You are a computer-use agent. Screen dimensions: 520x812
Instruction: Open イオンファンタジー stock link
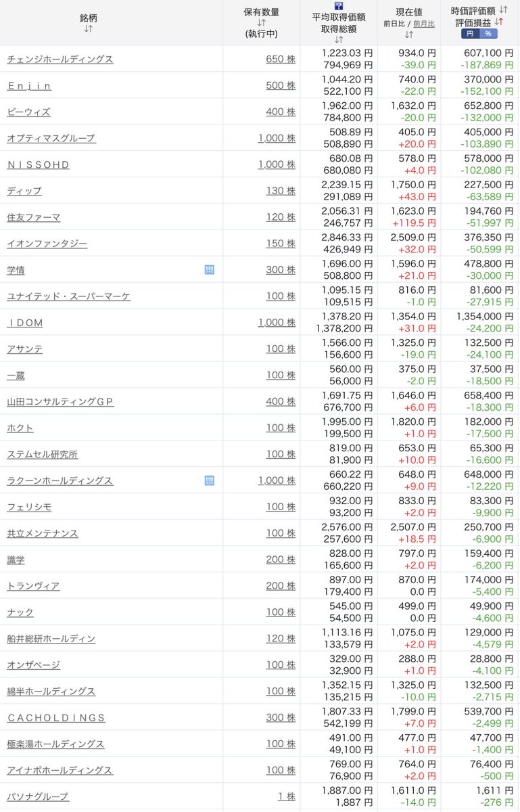(x=47, y=244)
